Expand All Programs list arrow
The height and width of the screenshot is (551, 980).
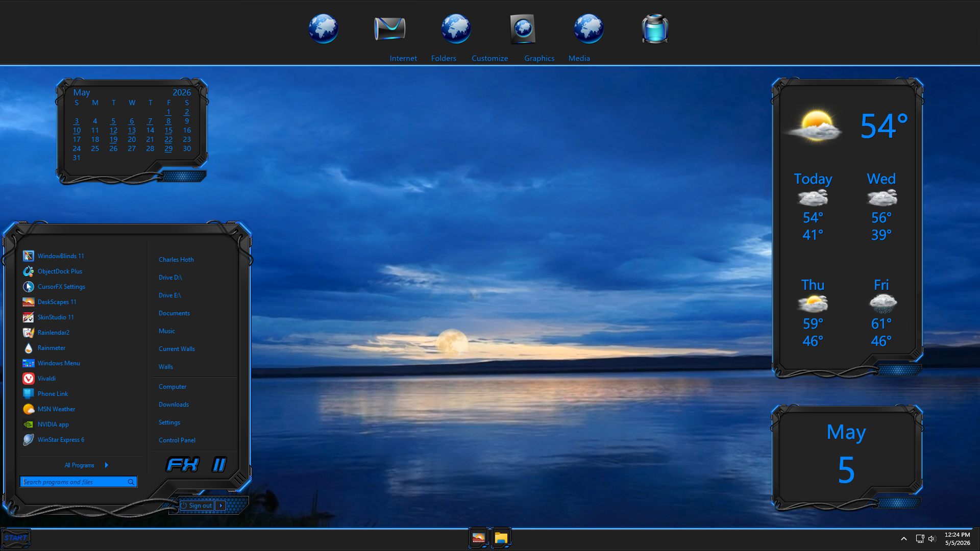(x=106, y=465)
